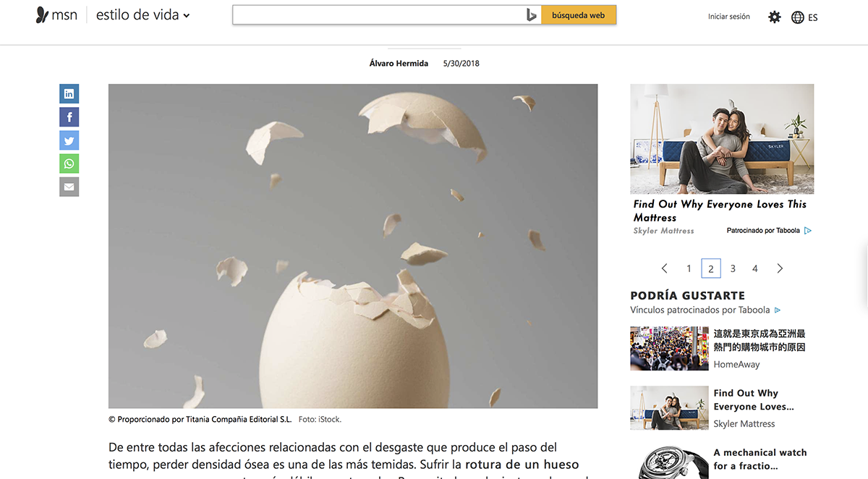Send article by email icon
The width and height of the screenshot is (868, 479).
click(69, 187)
